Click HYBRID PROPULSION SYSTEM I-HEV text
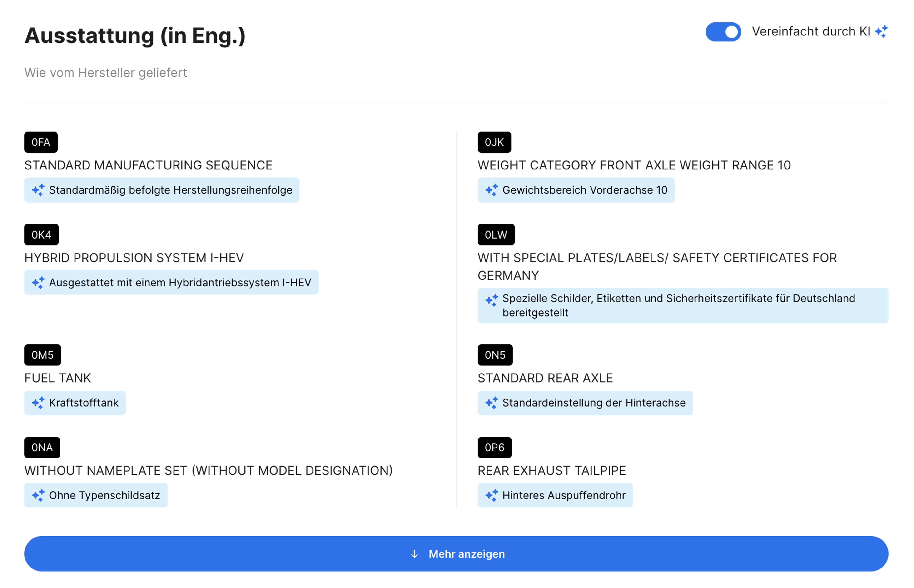The image size is (914, 588). point(134,258)
